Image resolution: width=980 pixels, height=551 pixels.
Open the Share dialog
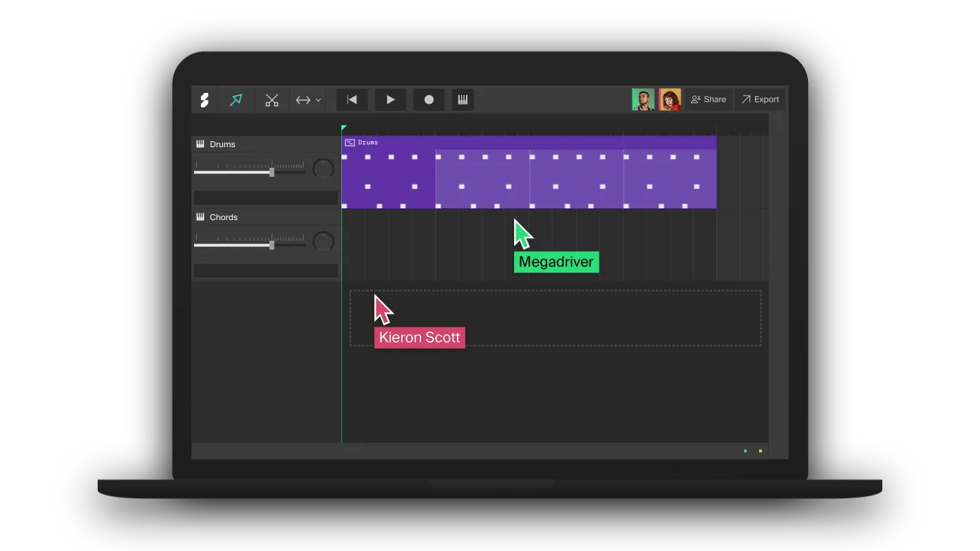[708, 99]
